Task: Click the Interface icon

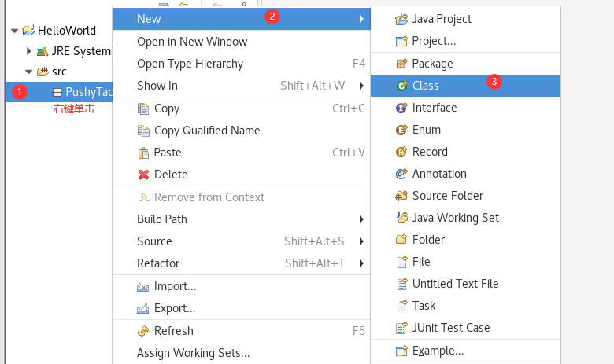Action: 401,108
